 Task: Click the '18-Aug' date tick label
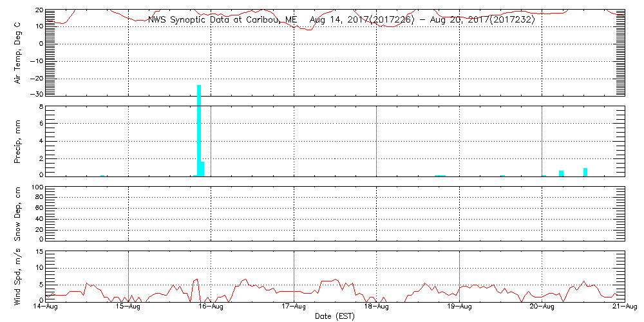coord(376,307)
